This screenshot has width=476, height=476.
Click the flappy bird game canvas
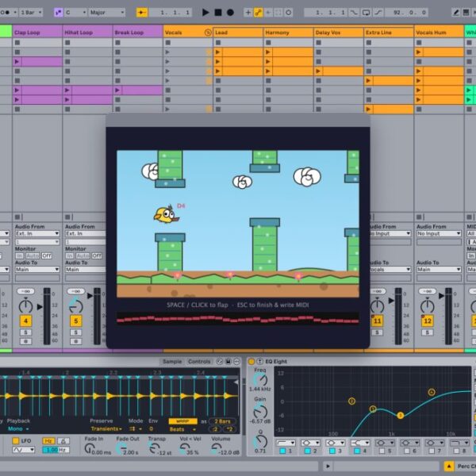pyautogui.click(x=238, y=224)
